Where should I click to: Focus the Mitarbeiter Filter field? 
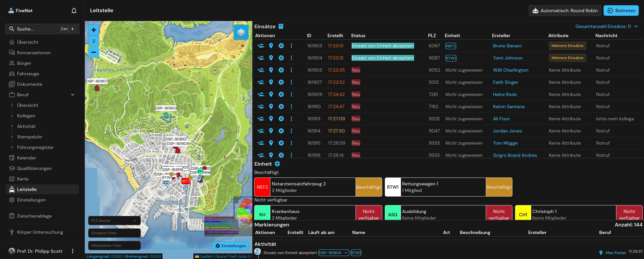(x=114, y=246)
